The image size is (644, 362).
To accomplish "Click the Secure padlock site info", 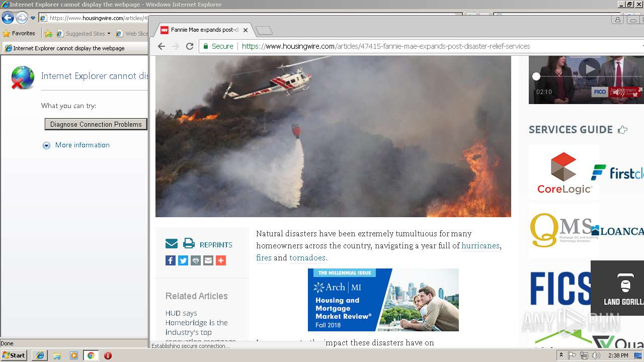I will point(218,46).
